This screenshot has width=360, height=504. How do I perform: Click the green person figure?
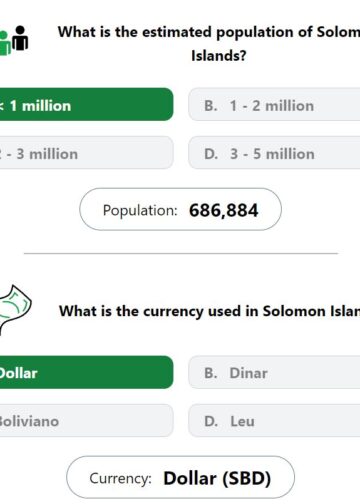pyautogui.click(x=5, y=43)
